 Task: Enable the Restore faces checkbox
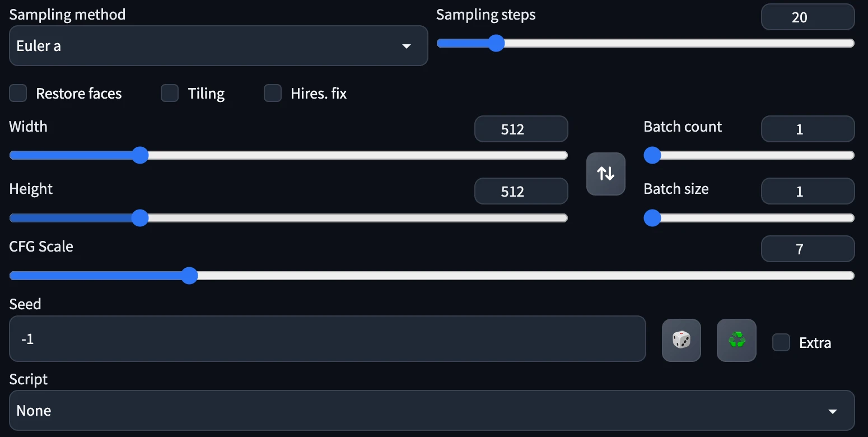pyautogui.click(x=18, y=93)
